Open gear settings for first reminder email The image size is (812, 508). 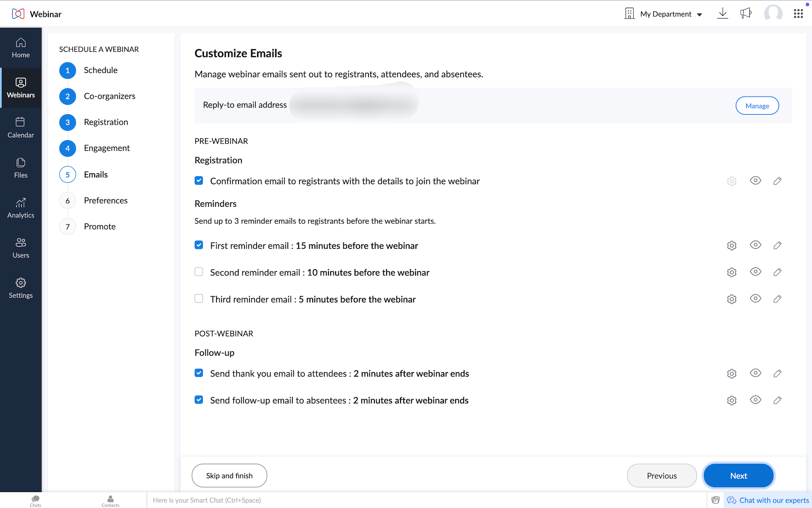[731, 245]
